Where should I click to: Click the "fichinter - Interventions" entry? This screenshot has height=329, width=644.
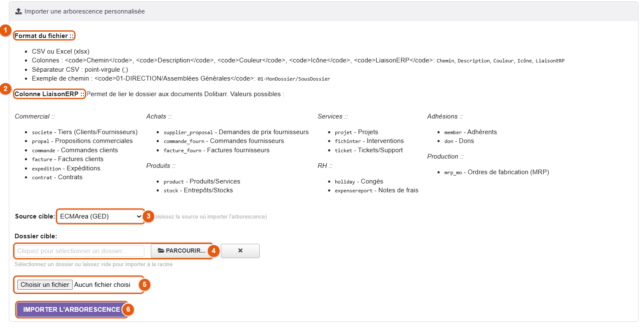pos(370,141)
